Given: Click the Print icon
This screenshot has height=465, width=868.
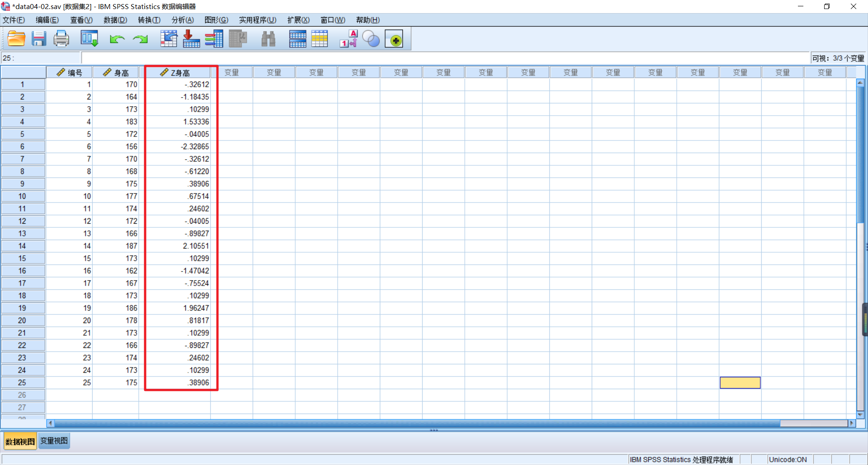Looking at the screenshot, I should [61, 39].
